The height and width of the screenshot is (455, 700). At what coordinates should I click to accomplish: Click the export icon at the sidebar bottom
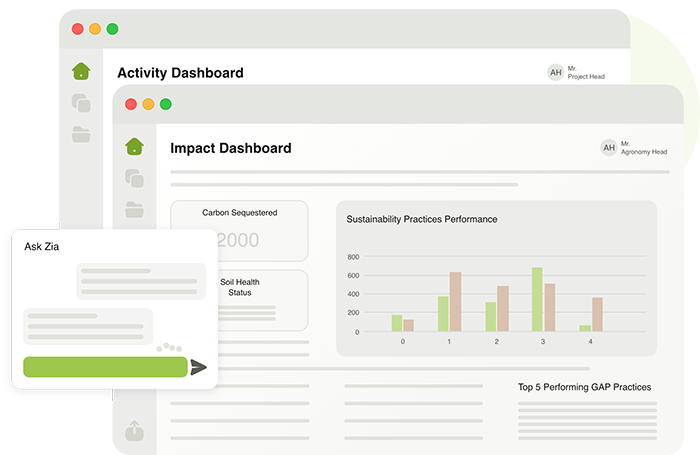click(x=134, y=431)
